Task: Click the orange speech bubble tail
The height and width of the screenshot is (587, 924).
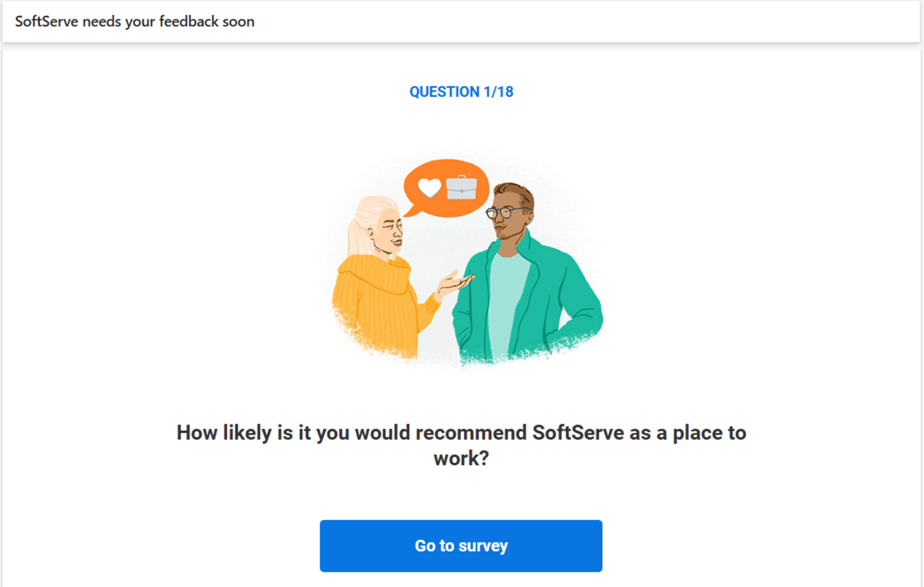Action: 411,212
